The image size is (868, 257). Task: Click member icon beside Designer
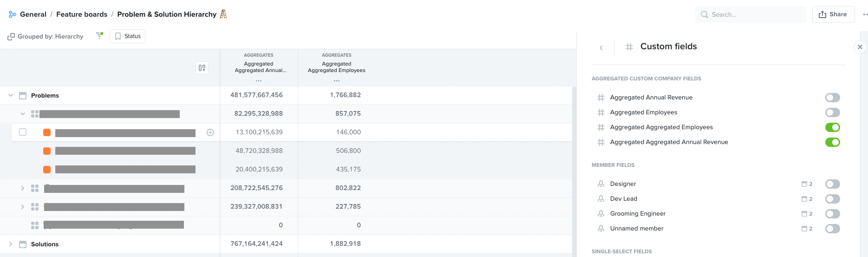point(601,184)
